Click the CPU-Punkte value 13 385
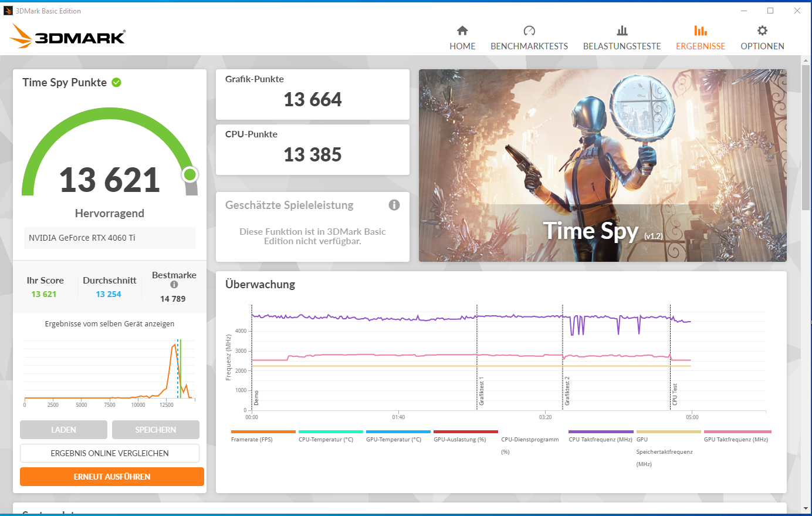 coord(313,155)
